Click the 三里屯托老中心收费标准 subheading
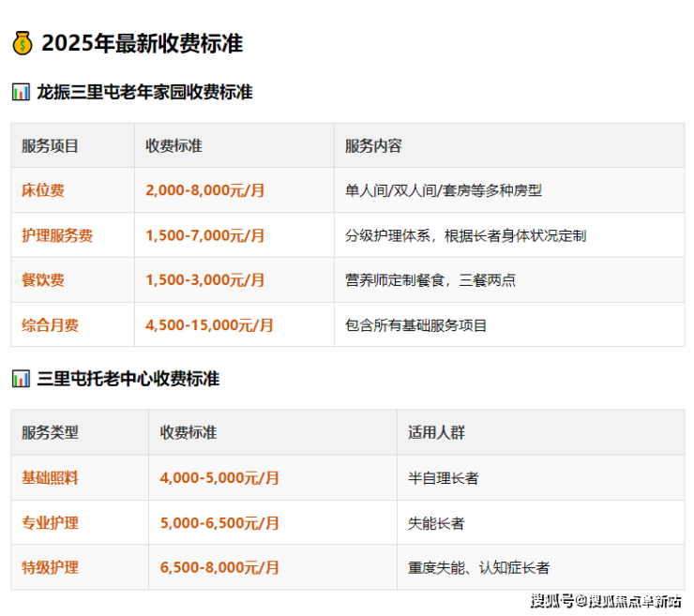This screenshot has width=694, height=616. [128, 379]
